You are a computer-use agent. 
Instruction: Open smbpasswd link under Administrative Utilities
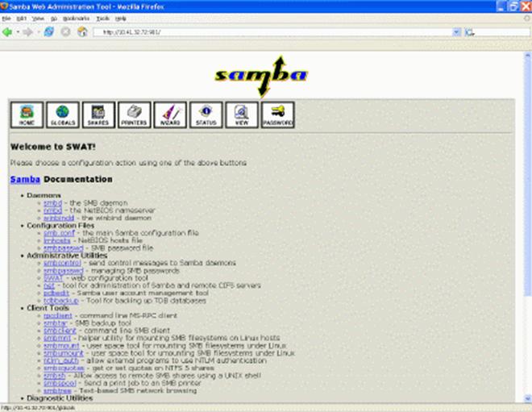point(64,270)
